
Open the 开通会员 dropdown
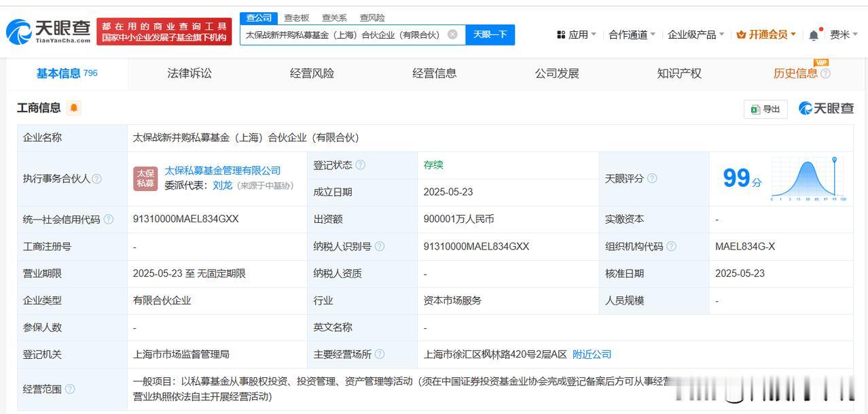(x=767, y=35)
